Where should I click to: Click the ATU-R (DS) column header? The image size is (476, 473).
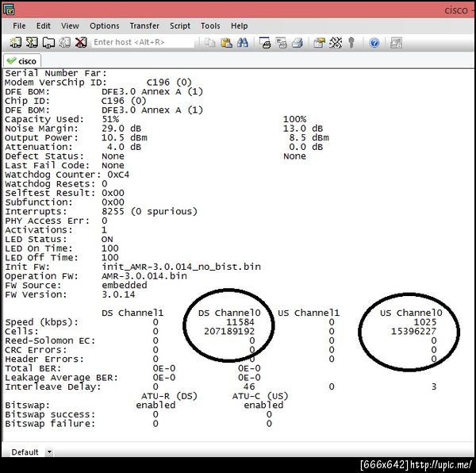(170, 396)
